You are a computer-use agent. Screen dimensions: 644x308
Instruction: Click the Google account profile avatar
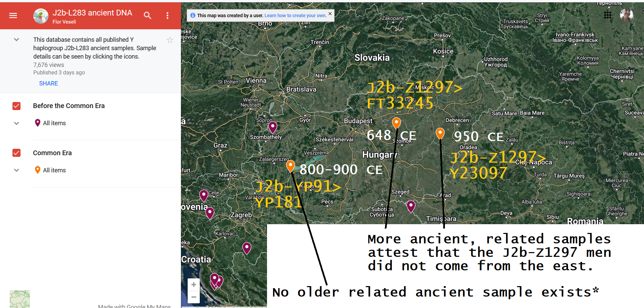(x=626, y=15)
